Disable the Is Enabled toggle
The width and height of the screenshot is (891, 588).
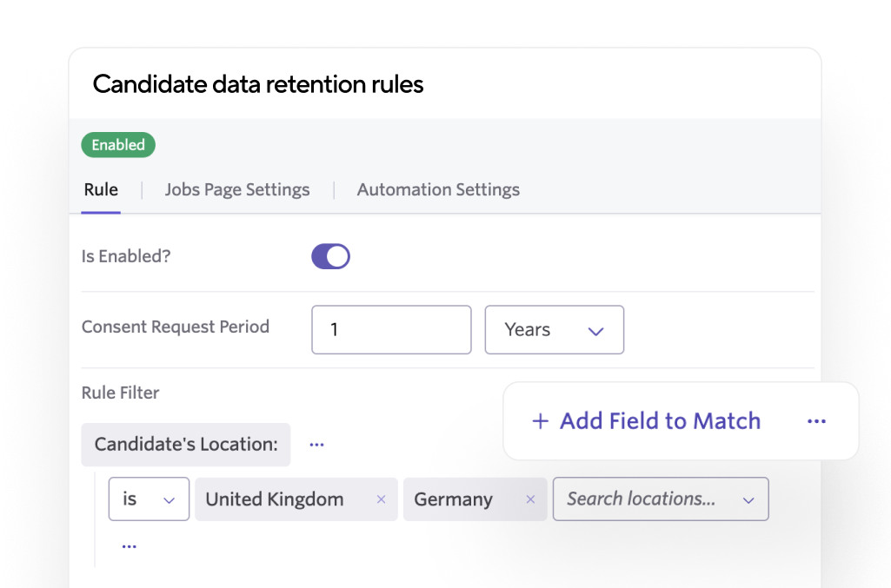point(330,255)
